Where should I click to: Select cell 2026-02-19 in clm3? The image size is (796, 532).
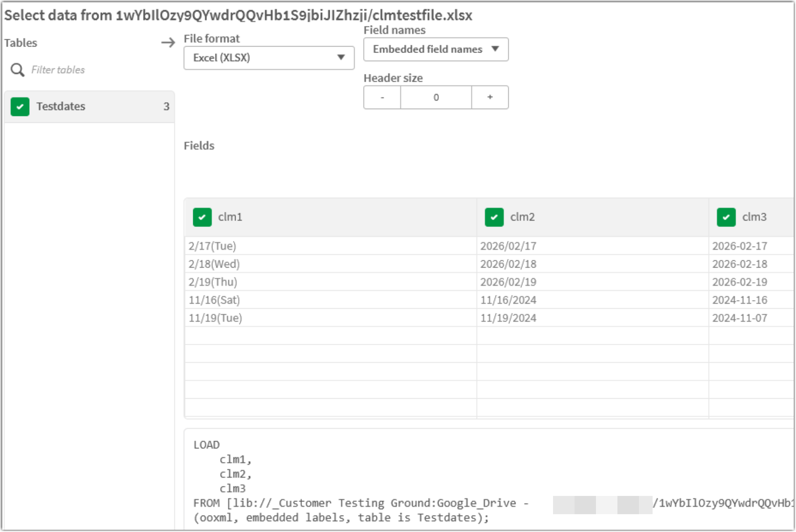(x=752, y=282)
